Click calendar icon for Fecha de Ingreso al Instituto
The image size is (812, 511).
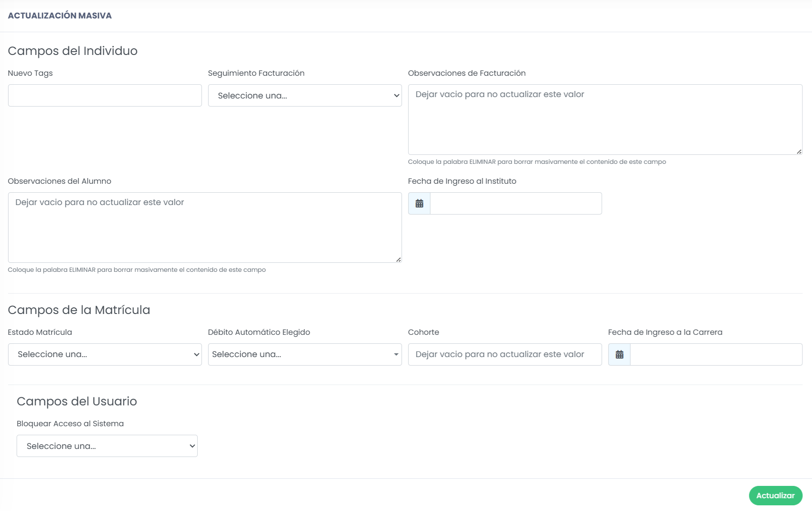click(419, 204)
